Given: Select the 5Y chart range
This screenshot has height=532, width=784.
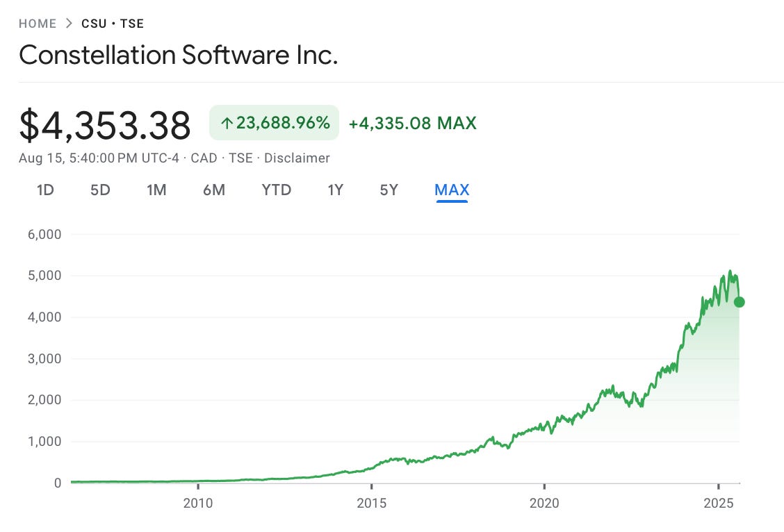Looking at the screenshot, I should [388, 189].
